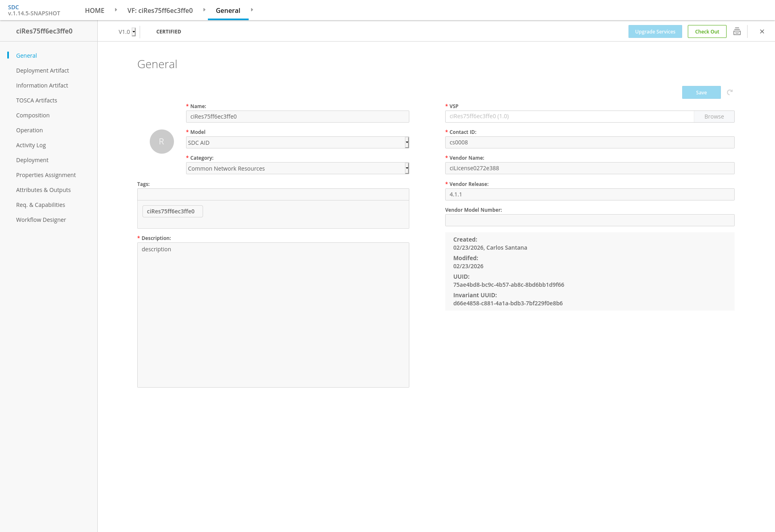Screen dimensions: 775x532
Task: Open the Composition sidebar item
Action: tap(33, 115)
